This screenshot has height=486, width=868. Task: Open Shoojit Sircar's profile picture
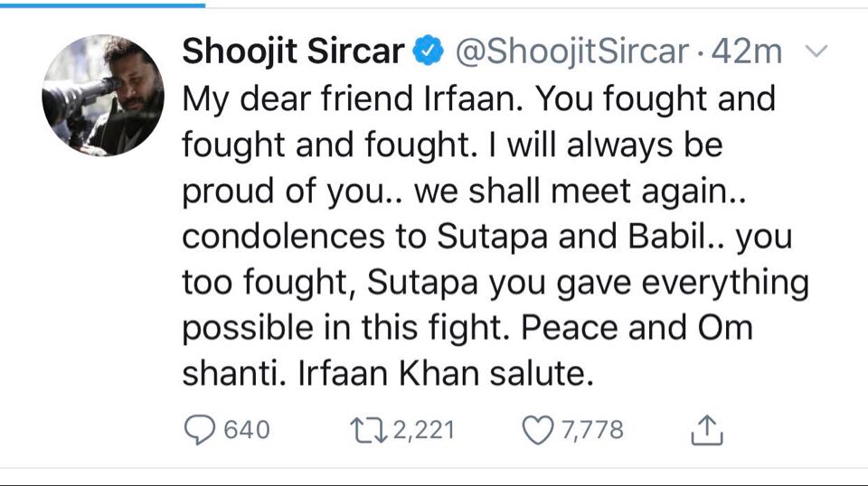[102, 95]
